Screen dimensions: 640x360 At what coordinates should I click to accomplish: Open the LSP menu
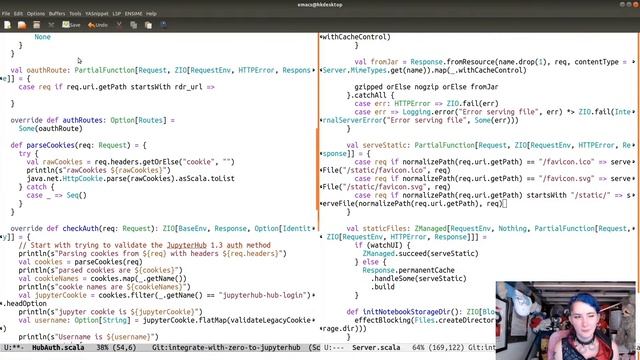[x=117, y=13]
